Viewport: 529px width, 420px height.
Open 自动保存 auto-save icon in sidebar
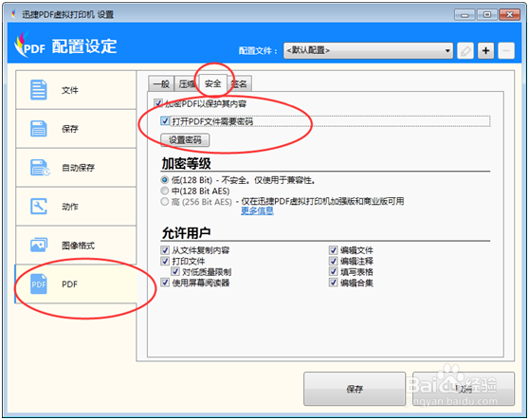point(40,168)
